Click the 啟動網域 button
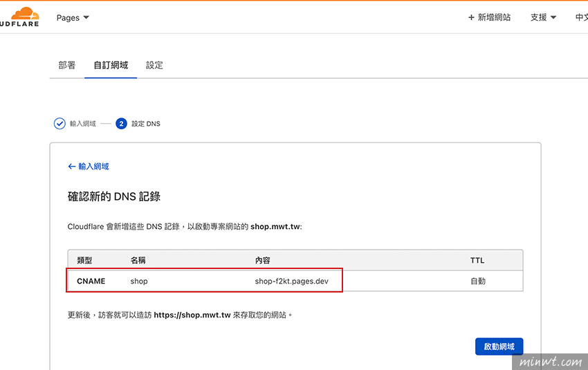The image size is (588, 370). tap(499, 346)
